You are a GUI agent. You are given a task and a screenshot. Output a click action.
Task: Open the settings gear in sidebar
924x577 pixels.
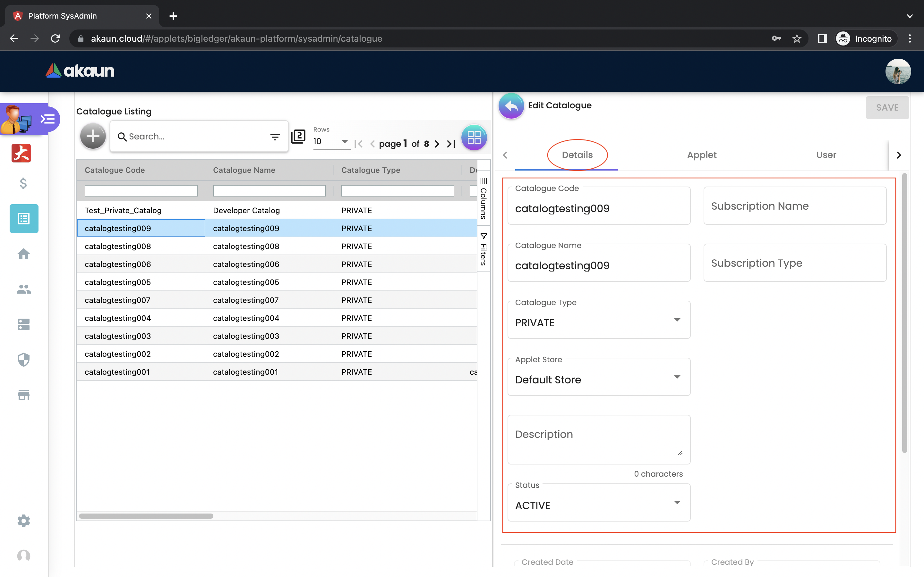tap(24, 521)
